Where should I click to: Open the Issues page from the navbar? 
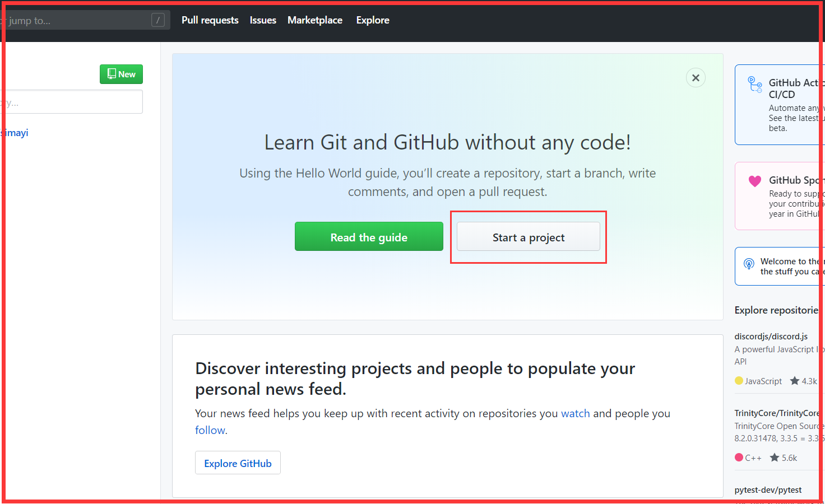point(263,20)
